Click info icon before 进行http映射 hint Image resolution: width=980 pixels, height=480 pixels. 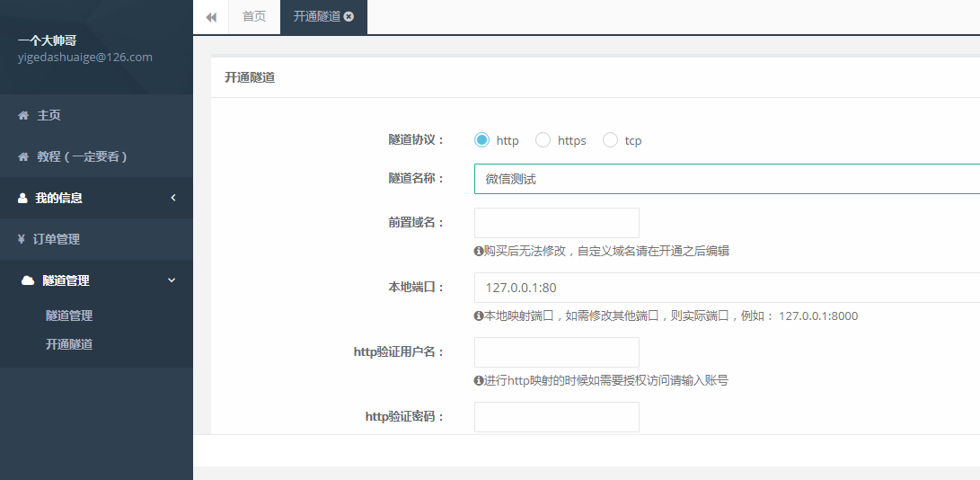click(x=479, y=380)
